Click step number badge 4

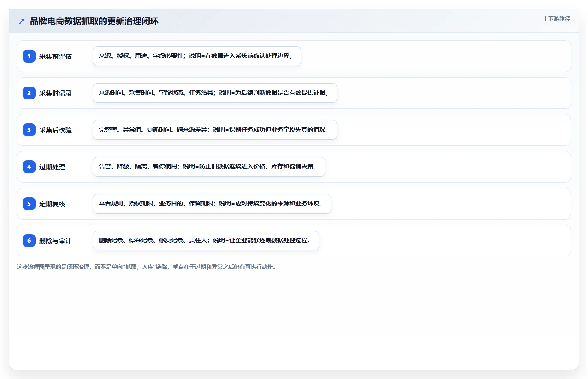click(x=29, y=167)
